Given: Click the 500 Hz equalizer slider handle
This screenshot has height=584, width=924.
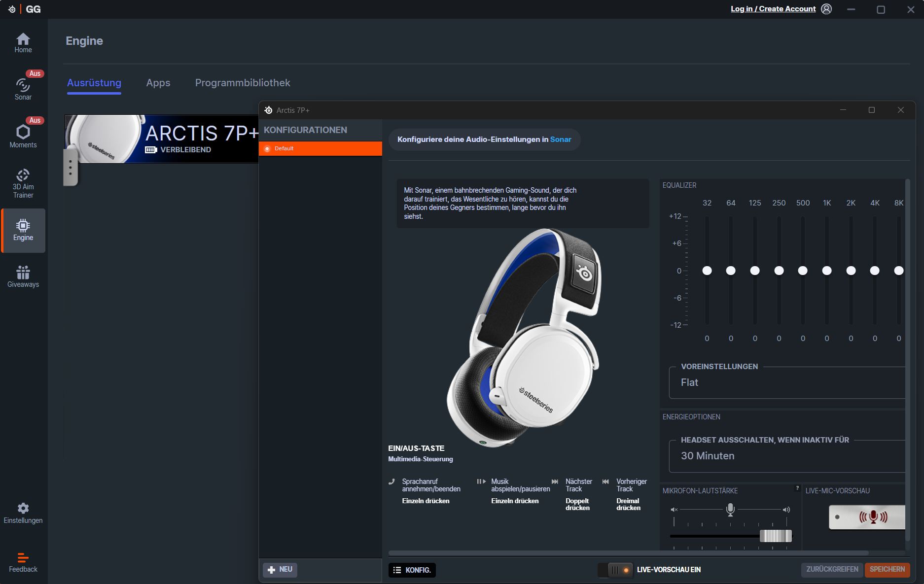Looking at the screenshot, I should [x=803, y=271].
